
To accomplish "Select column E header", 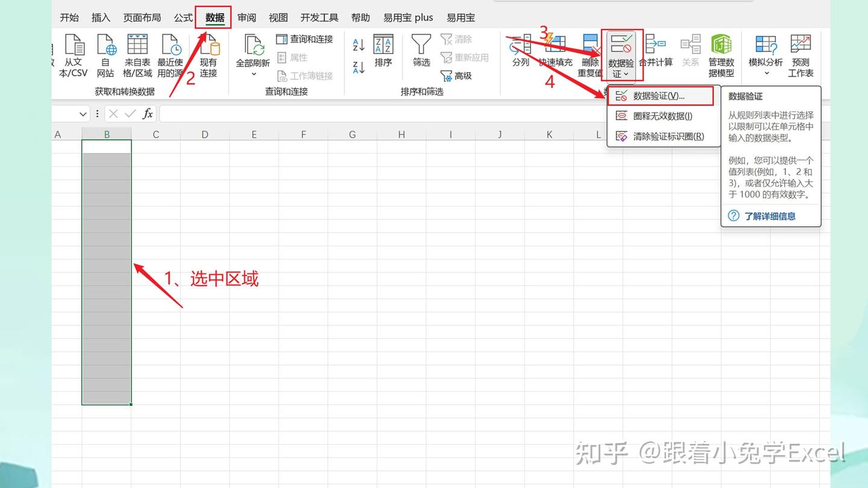I will [x=254, y=134].
